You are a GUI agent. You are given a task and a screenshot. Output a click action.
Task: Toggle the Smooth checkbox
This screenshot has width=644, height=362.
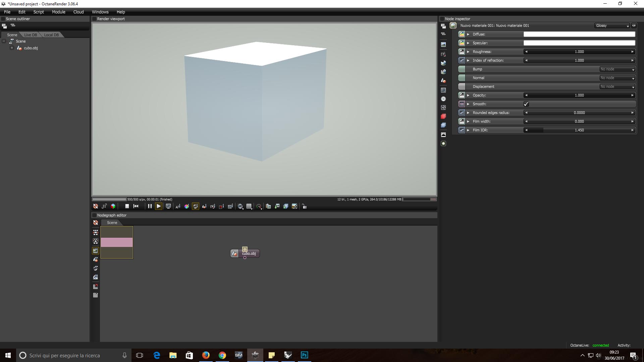[526, 104]
